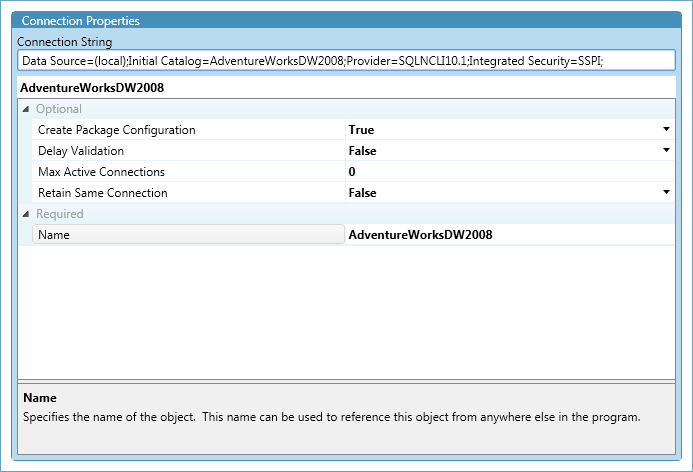Click the AdventureWorksDW2008 heading above the grid
693x472 pixels.
pos(92,88)
